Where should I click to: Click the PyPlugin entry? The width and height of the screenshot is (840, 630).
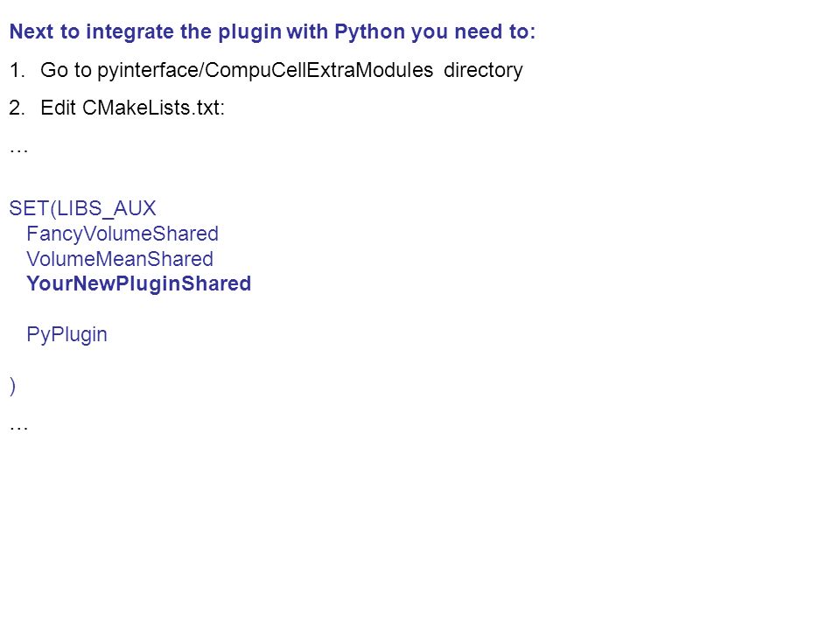pyautogui.click(x=67, y=335)
